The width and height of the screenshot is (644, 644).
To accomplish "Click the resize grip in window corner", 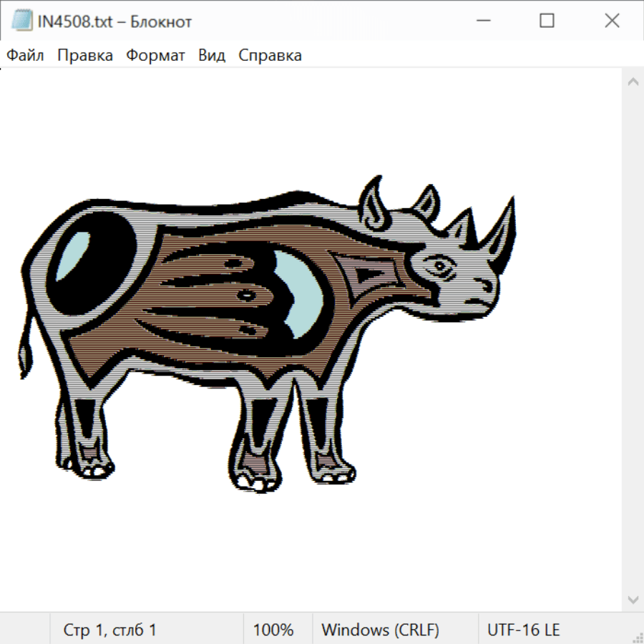I will click(637, 637).
